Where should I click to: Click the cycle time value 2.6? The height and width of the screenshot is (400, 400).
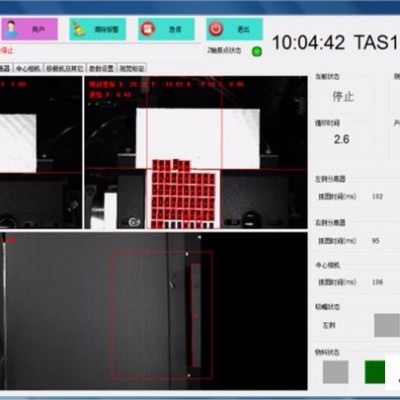click(342, 139)
